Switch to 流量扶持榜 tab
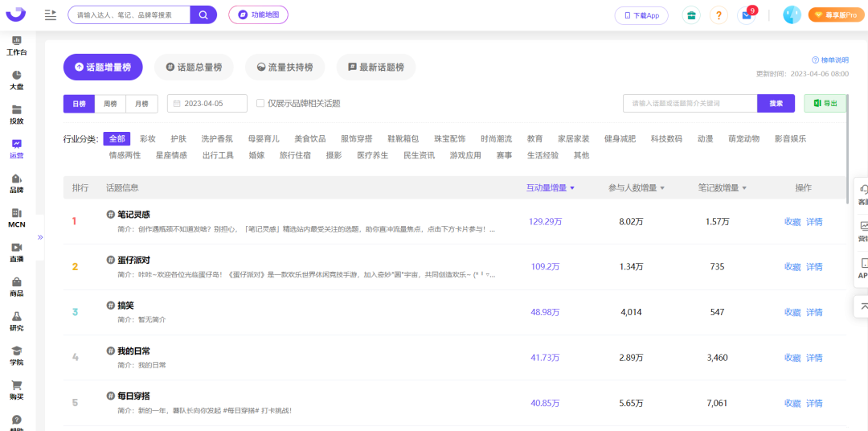The width and height of the screenshot is (868, 431). click(285, 68)
